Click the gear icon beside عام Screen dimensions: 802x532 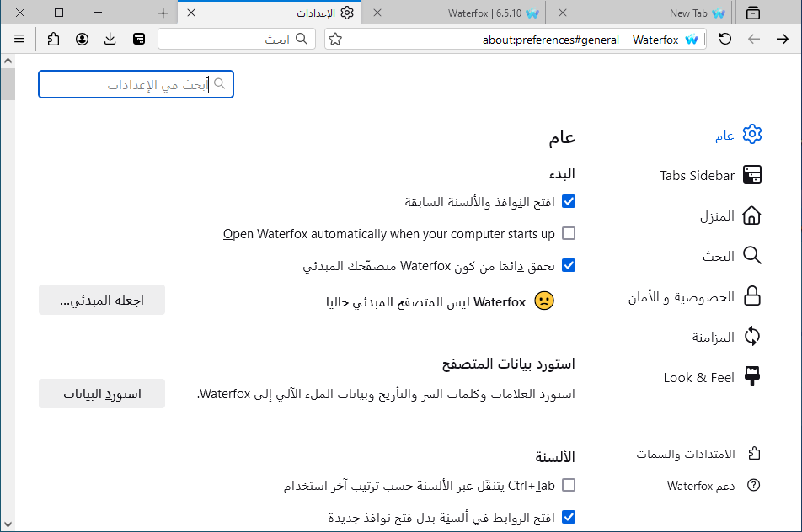point(751,135)
